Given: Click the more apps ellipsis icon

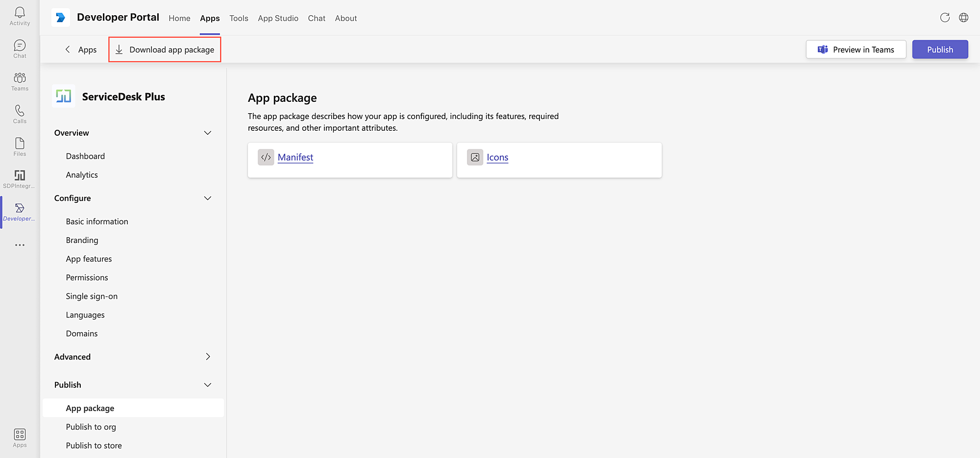Looking at the screenshot, I should coord(20,245).
